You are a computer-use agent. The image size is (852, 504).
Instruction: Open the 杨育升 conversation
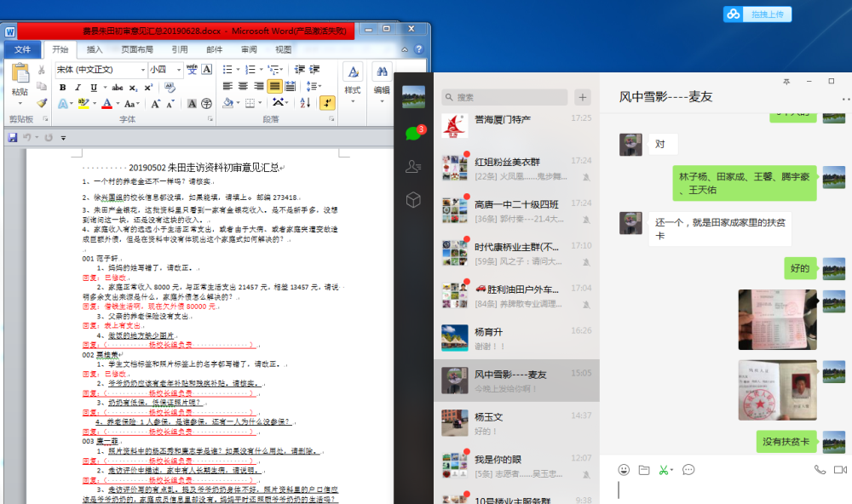tap(517, 338)
